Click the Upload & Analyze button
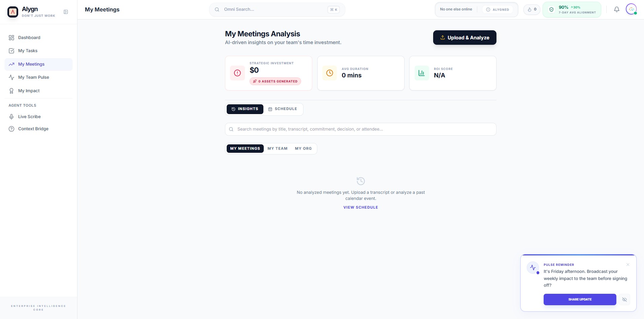The width and height of the screenshot is (644, 319). pyautogui.click(x=464, y=38)
